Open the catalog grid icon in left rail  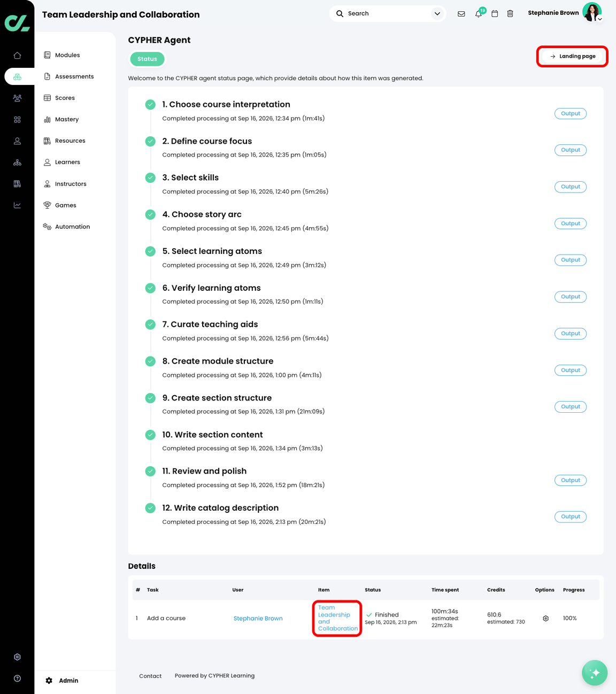[17, 120]
